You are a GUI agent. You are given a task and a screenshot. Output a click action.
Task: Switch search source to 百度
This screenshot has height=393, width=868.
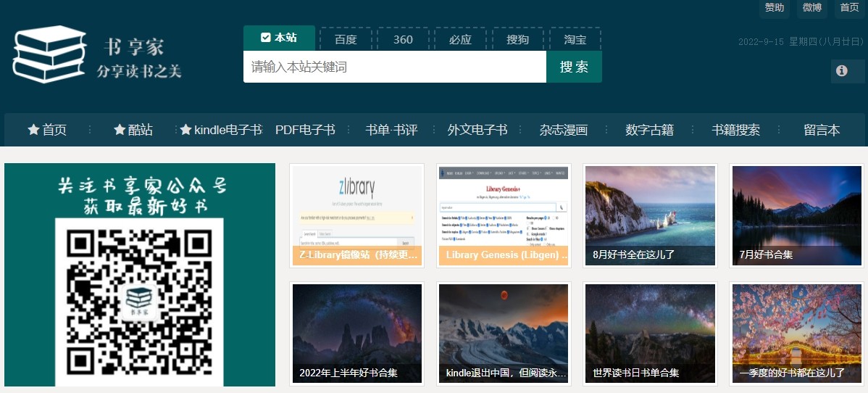click(346, 39)
